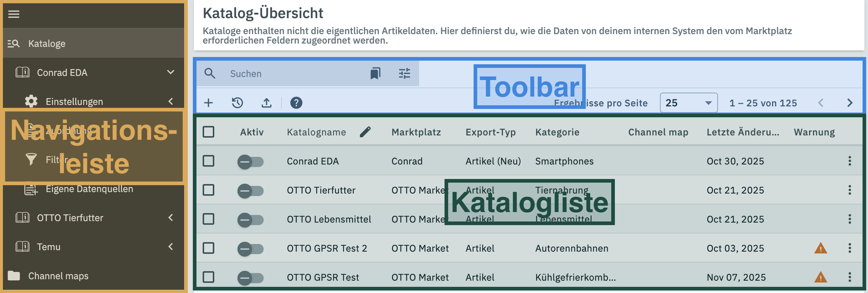Viewport: 868px width, 293px height.
Task: Open results per page dropdown showing 25
Action: (689, 103)
